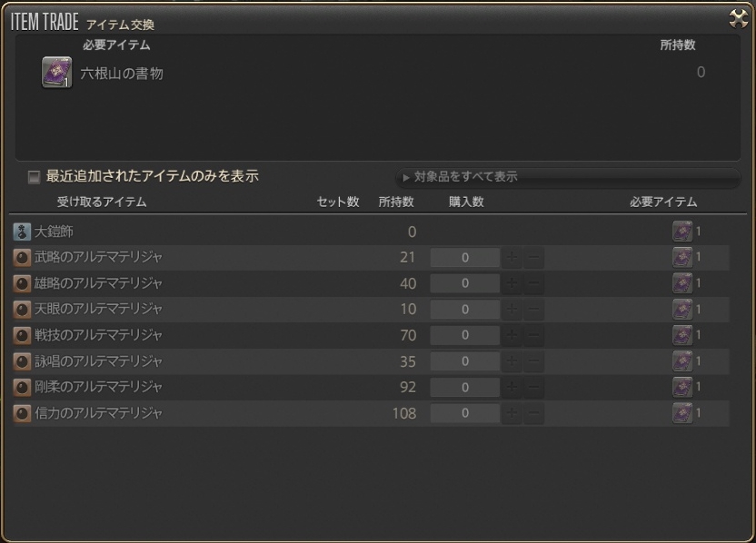Image resolution: width=756 pixels, height=543 pixels.
Task: Click required book icon in 大鎧飾 row
Action: (681, 232)
